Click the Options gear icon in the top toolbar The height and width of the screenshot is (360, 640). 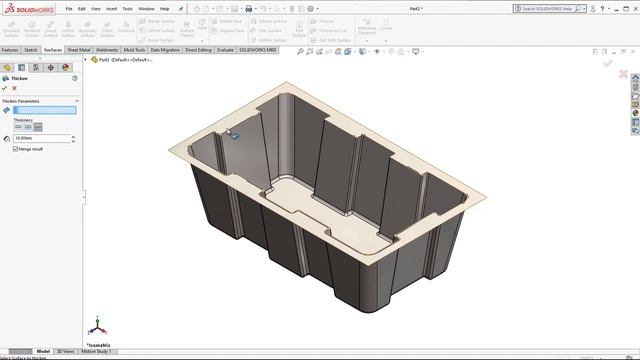click(311, 9)
